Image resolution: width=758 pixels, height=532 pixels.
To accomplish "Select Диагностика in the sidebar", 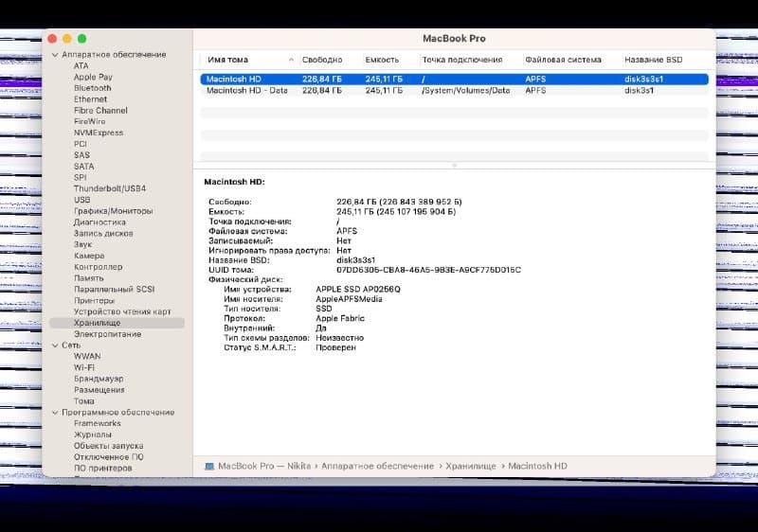I will pyautogui.click(x=99, y=222).
